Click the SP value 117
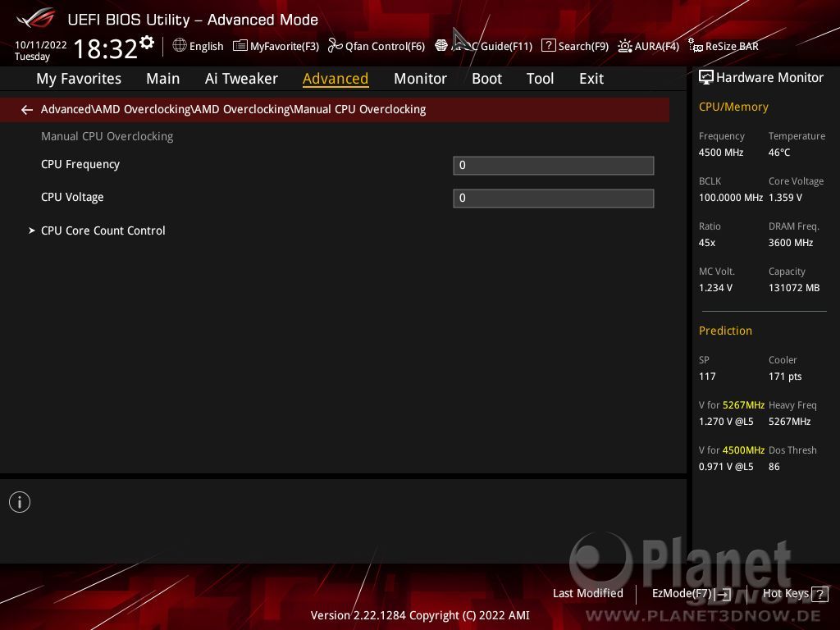Image resolution: width=840 pixels, height=630 pixels. 707,377
